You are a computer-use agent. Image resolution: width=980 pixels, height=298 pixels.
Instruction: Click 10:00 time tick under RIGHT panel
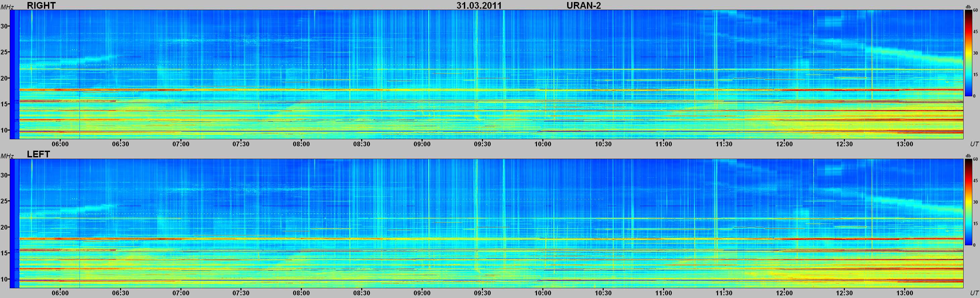(x=543, y=144)
